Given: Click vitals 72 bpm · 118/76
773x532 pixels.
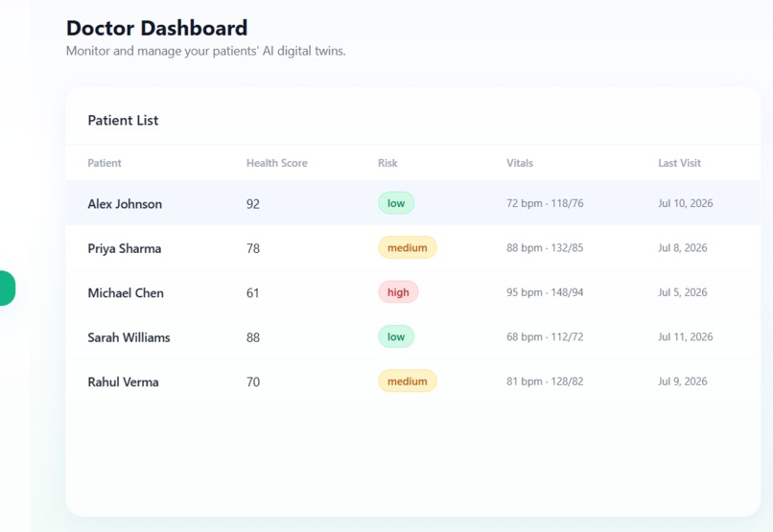Looking at the screenshot, I should 545,203.
